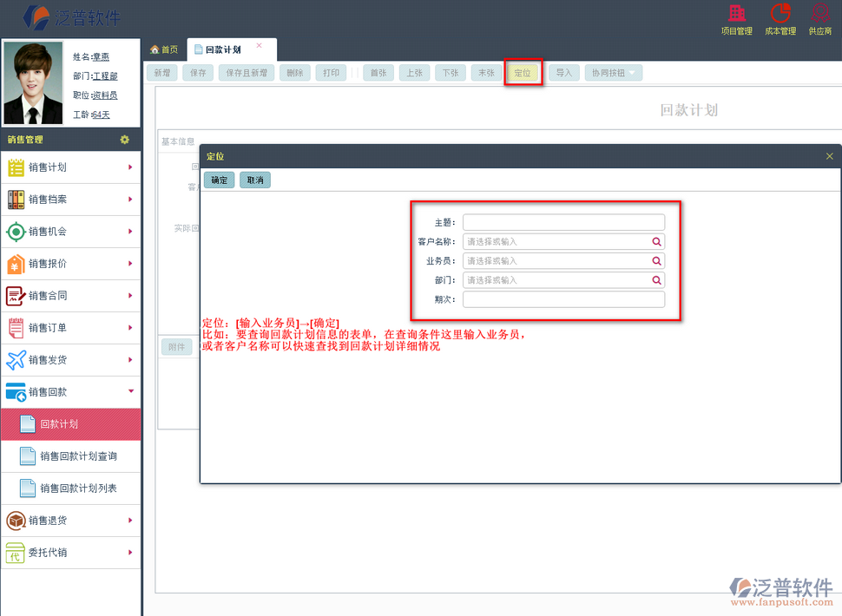This screenshot has height=616, width=842.
Task: Click the 确定 button in dialog
Action: (x=219, y=180)
